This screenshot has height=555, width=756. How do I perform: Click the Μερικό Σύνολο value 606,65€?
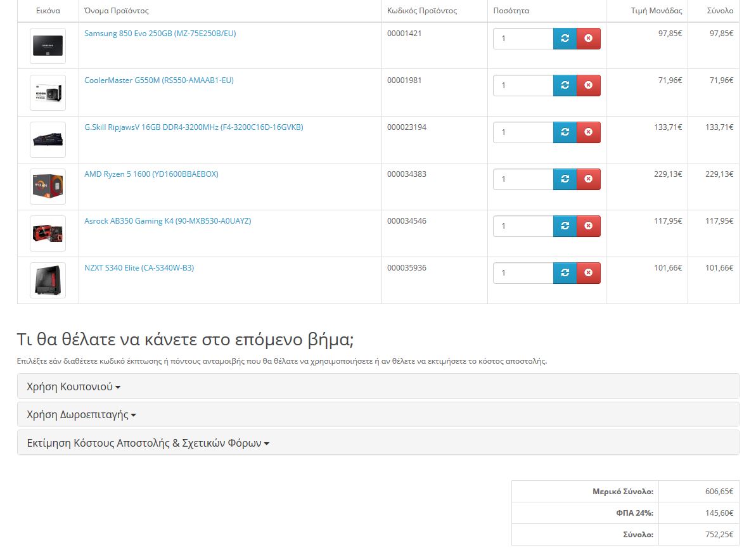[x=719, y=492]
